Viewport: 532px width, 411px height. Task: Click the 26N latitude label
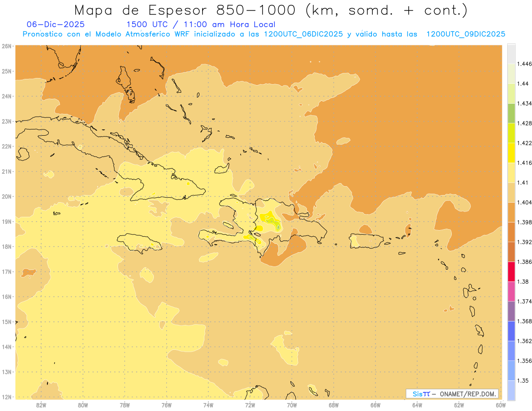pos(7,46)
